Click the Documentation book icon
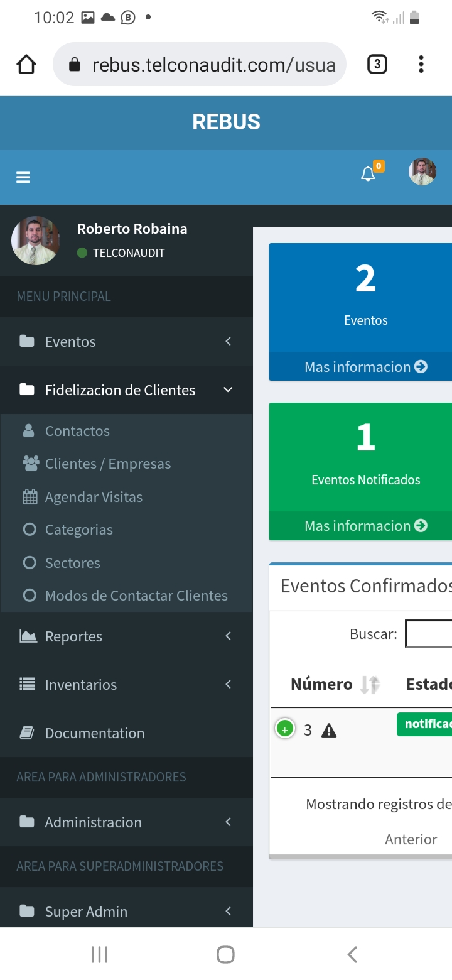 (27, 732)
